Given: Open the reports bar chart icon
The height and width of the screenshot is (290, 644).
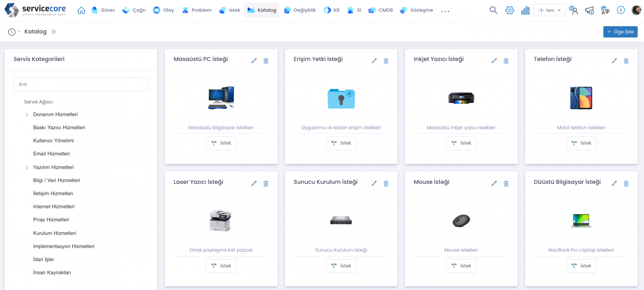Looking at the screenshot, I should pyautogui.click(x=525, y=10).
